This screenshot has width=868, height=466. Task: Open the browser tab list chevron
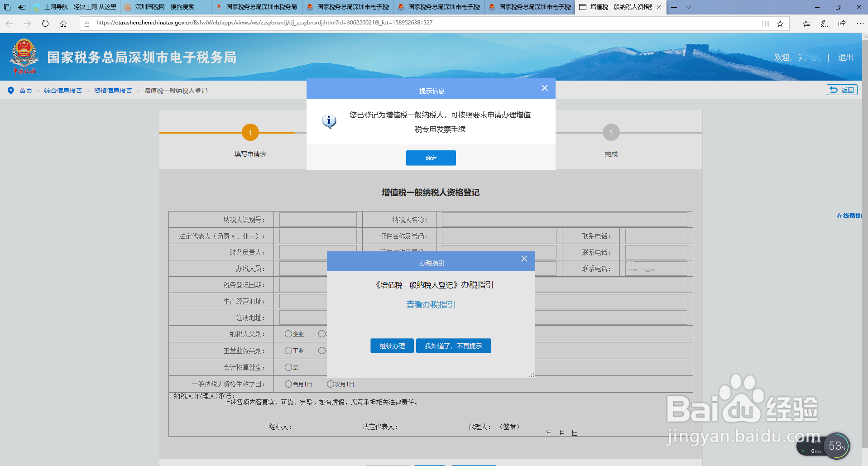coord(688,7)
